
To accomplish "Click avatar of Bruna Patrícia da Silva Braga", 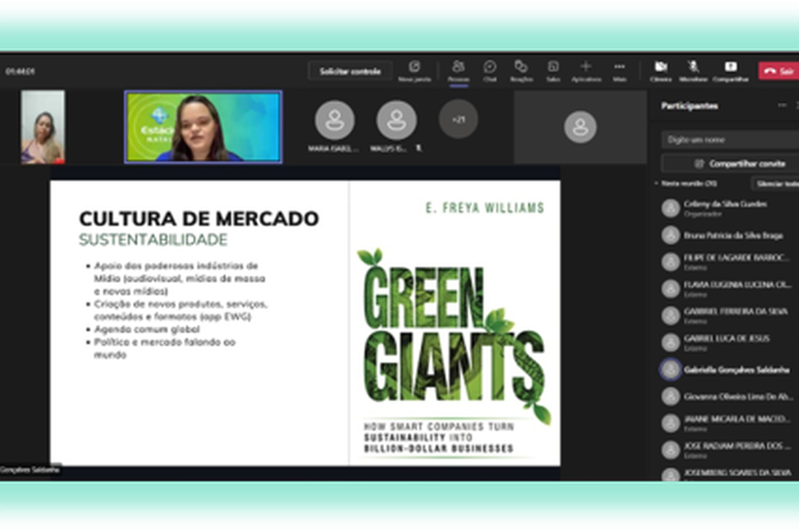I will [670, 235].
